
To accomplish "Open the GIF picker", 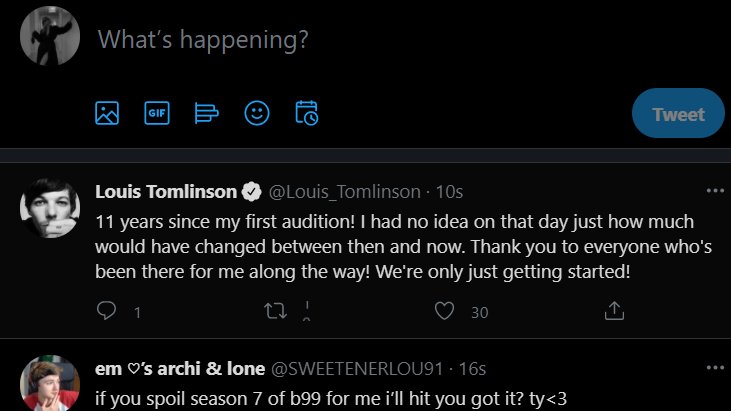I will [x=157, y=113].
